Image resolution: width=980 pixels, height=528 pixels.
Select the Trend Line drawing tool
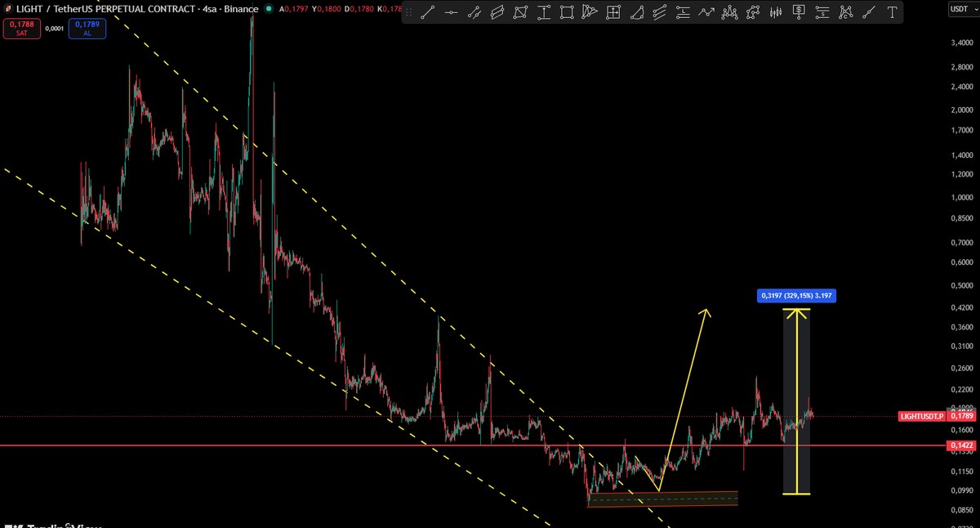427,12
